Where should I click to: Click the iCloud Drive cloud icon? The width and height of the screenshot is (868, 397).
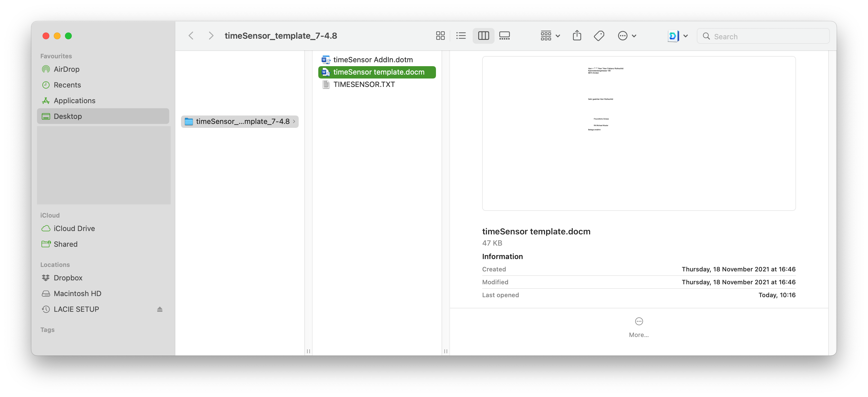(x=46, y=228)
